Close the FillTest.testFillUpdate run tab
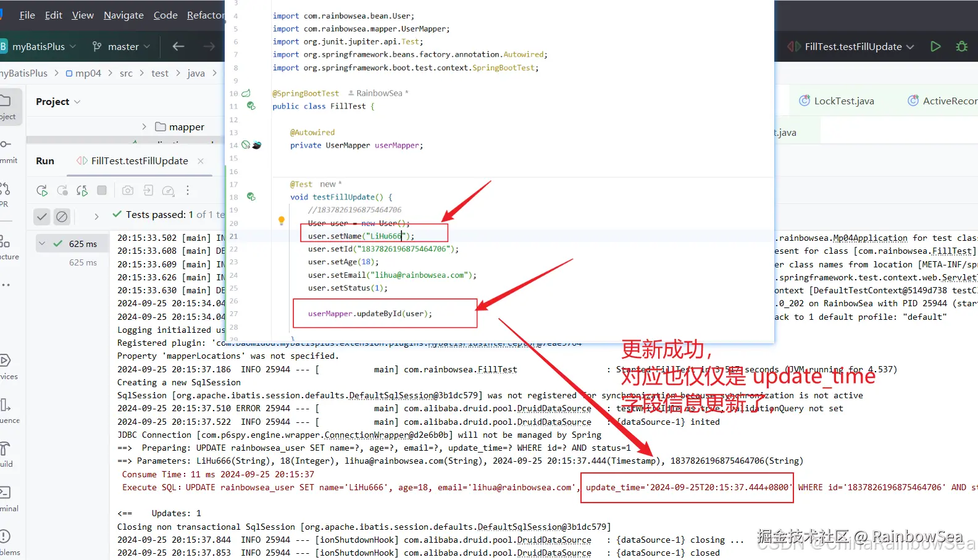 click(x=201, y=161)
